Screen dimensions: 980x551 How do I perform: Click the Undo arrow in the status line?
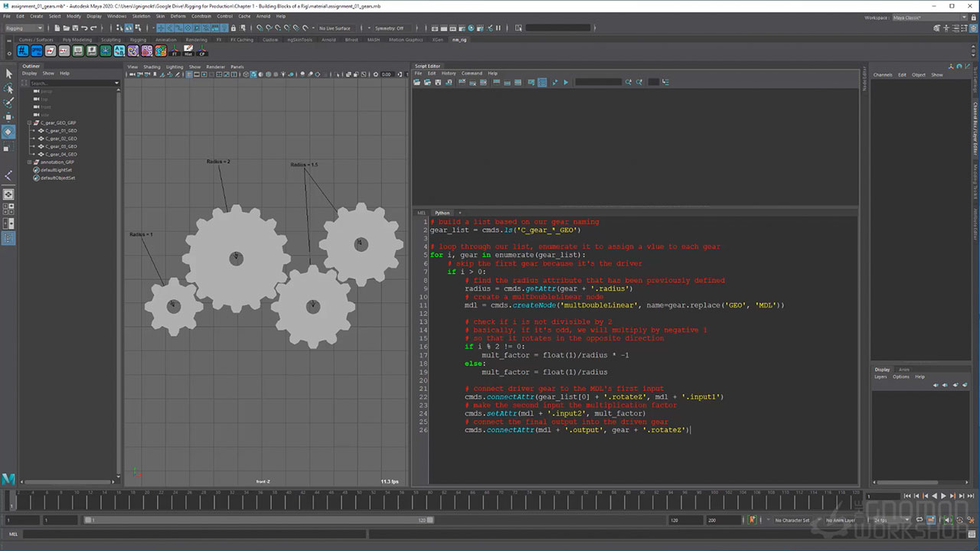83,28
